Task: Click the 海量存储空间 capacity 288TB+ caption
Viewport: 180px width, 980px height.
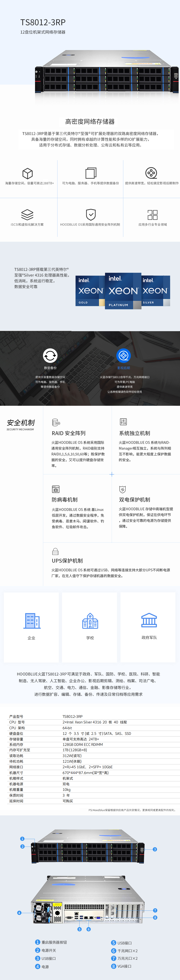Action: [29, 183]
